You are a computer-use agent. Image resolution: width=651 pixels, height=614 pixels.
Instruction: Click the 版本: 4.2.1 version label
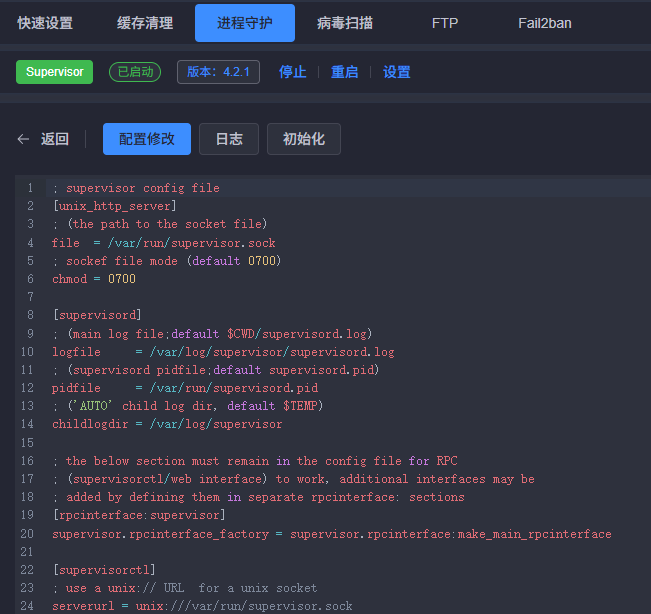coord(218,72)
